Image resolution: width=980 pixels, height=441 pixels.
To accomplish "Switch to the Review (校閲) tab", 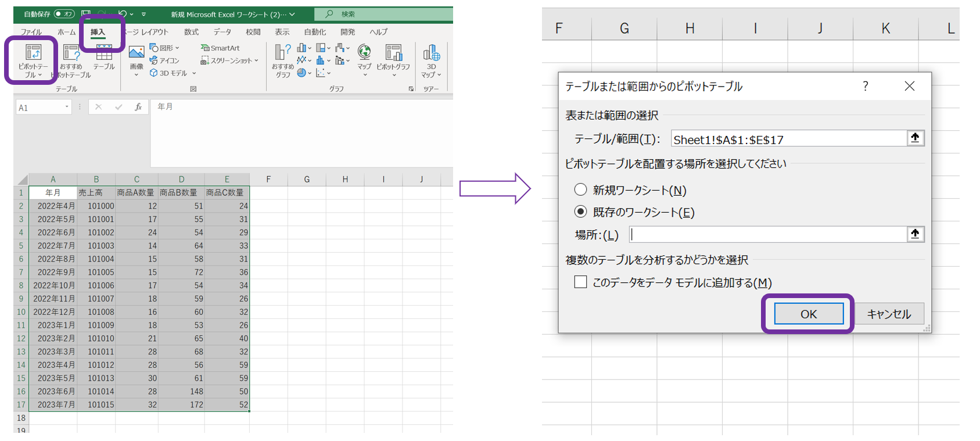I will point(253,32).
